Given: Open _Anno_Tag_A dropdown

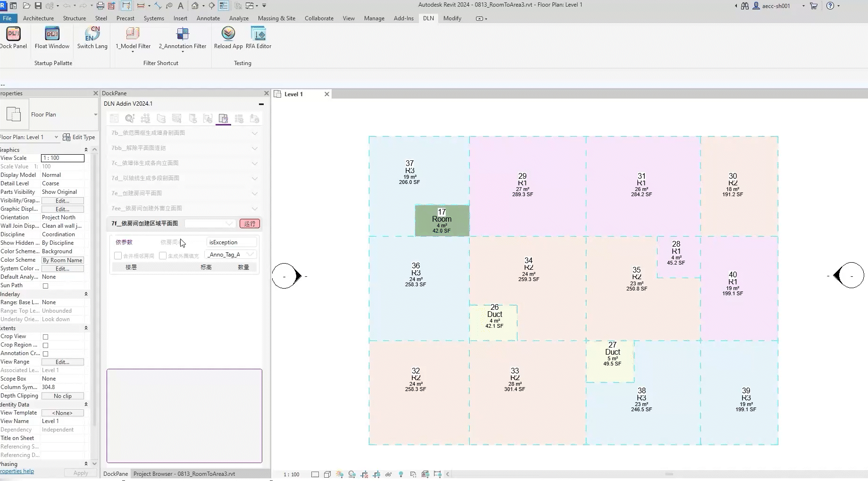Looking at the screenshot, I should [231, 255].
